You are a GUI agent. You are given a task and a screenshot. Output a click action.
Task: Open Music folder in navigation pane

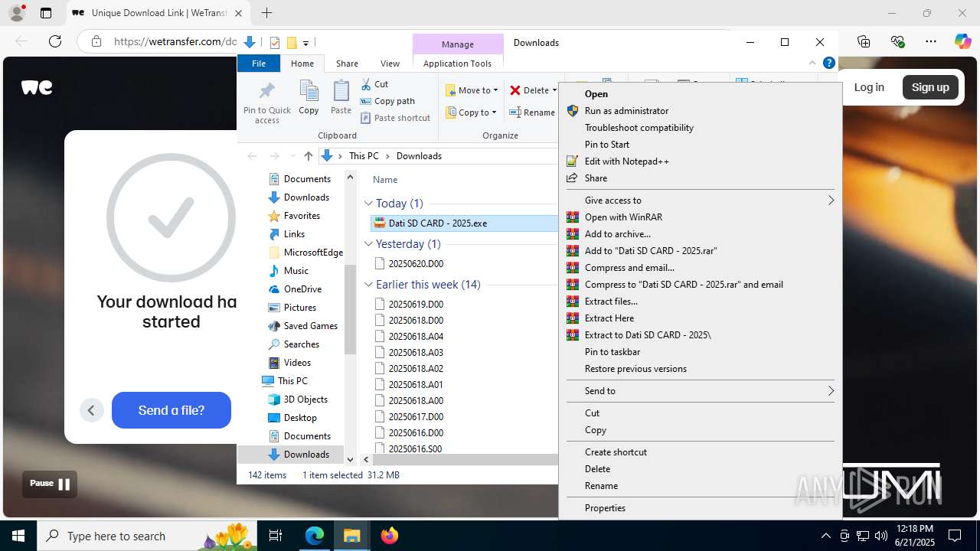tap(296, 271)
